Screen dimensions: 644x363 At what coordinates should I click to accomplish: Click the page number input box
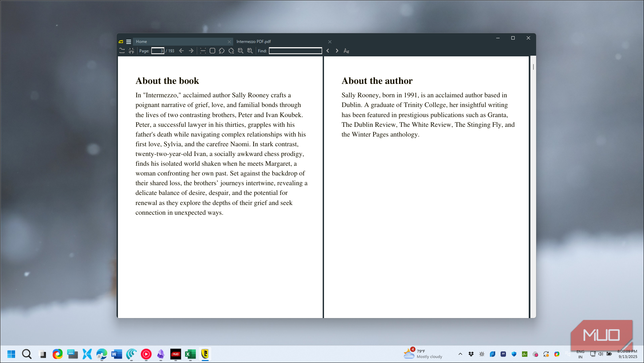click(x=157, y=51)
